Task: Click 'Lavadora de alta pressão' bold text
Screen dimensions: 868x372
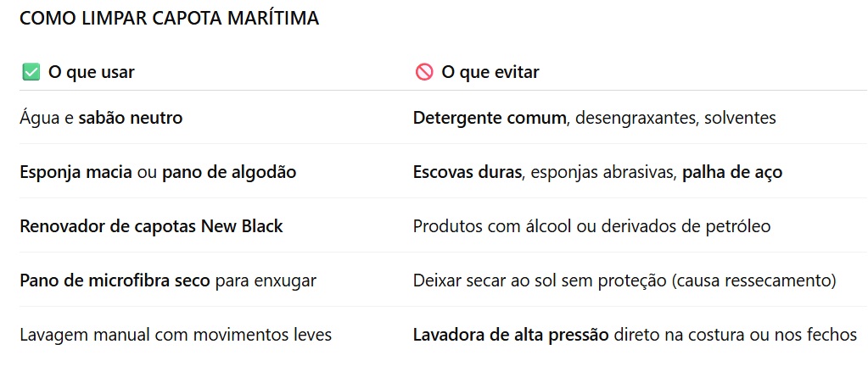Action: [511, 335]
